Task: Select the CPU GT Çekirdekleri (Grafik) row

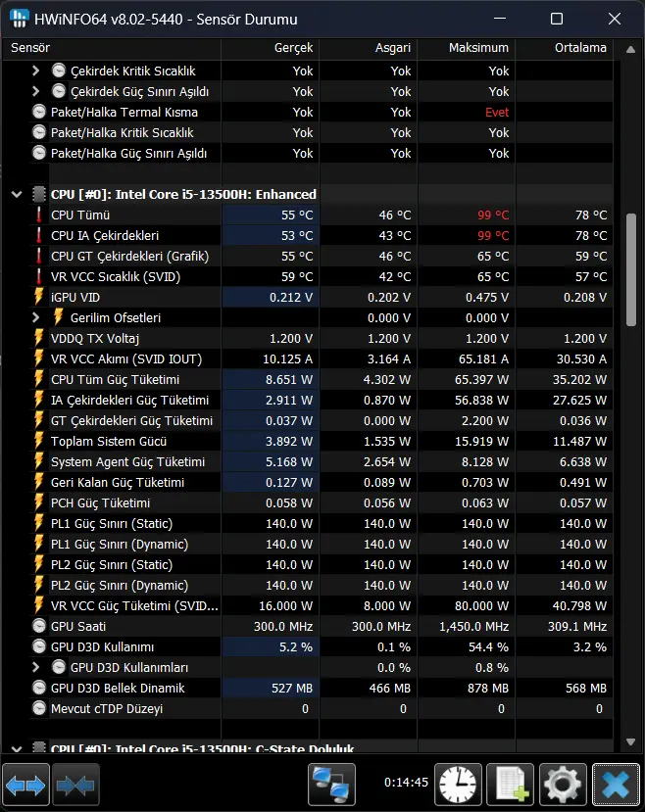Action: coord(322,257)
